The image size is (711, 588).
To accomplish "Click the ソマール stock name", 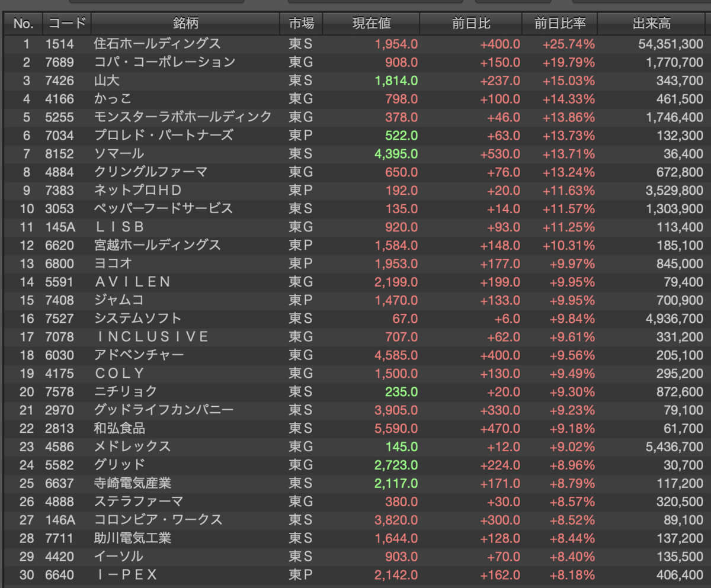I will 119,153.
